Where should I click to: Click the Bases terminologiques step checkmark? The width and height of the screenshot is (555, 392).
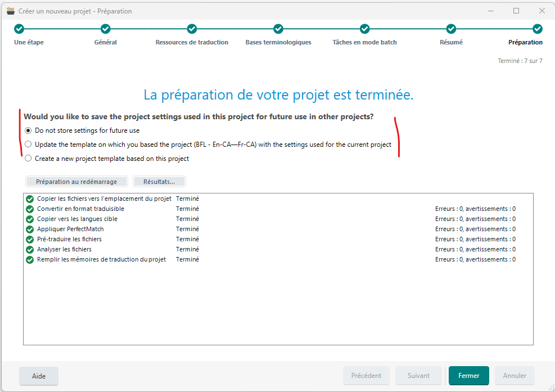278,29
